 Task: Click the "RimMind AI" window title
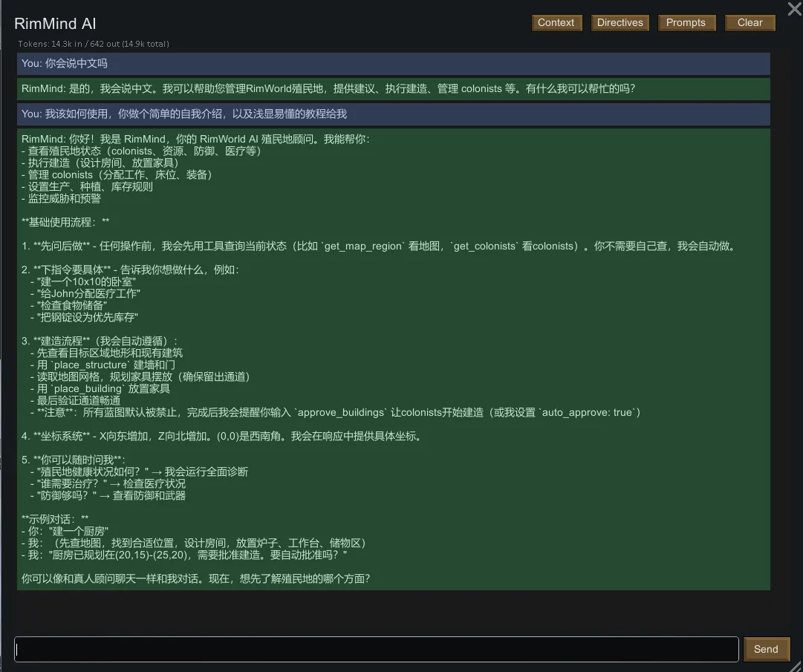pos(55,24)
